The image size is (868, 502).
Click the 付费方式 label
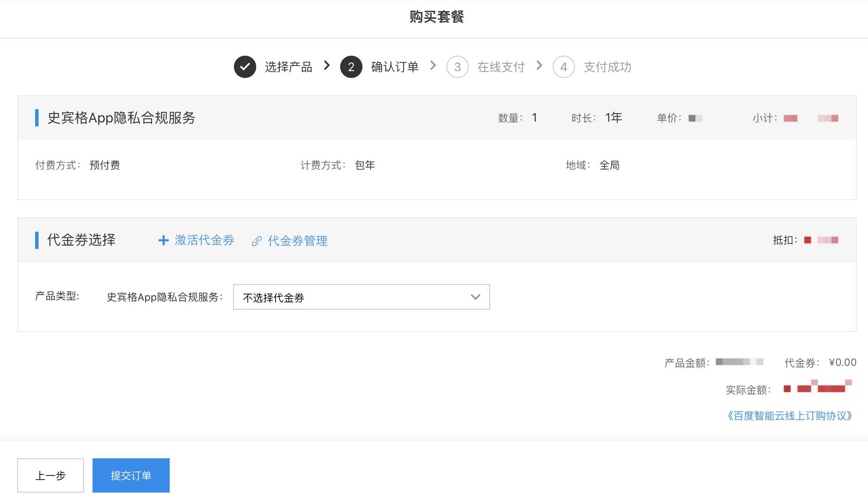[x=58, y=165]
